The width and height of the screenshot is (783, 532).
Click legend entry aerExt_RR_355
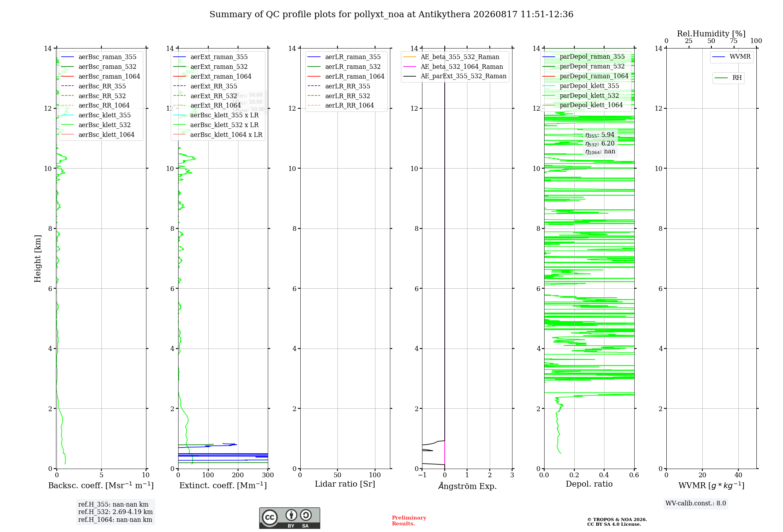pyautogui.click(x=205, y=86)
